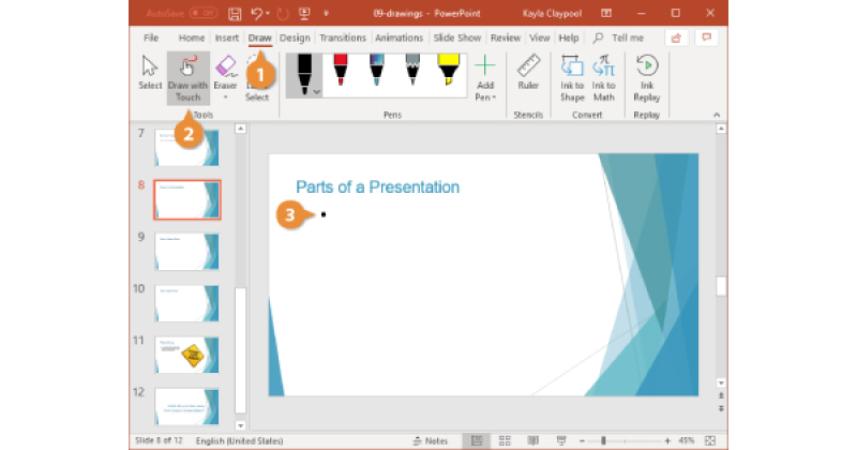857x450 pixels.
Task: Pick the gray pencil
Action: (413, 70)
